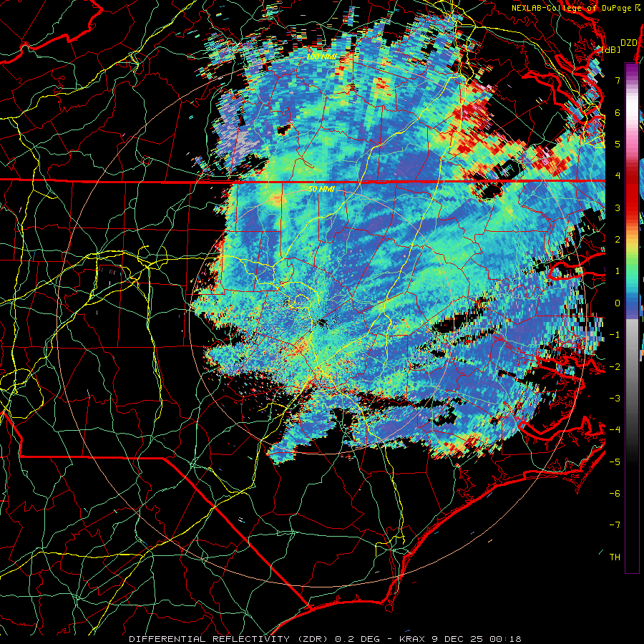Click the "-2" value on the dB scale
This screenshot has width=644, height=644.
[615, 367]
